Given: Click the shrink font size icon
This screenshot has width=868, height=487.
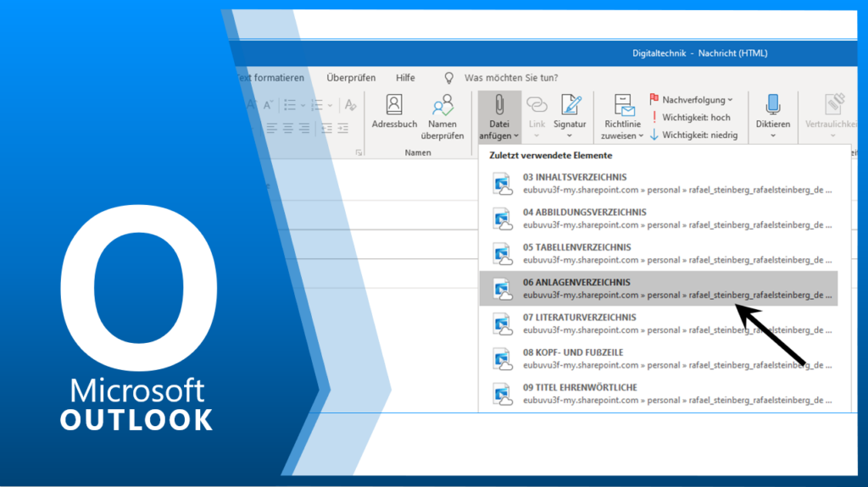Looking at the screenshot, I should pos(269,104).
